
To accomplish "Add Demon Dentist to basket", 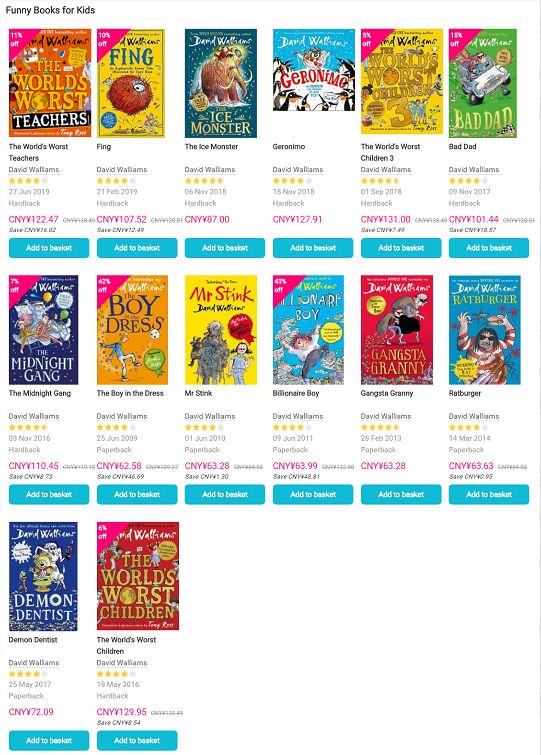I will pyautogui.click(x=49, y=741).
